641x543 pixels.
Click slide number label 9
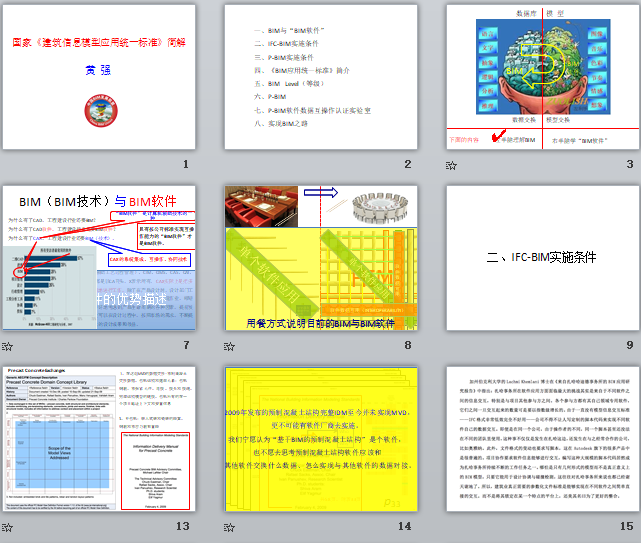(x=630, y=345)
